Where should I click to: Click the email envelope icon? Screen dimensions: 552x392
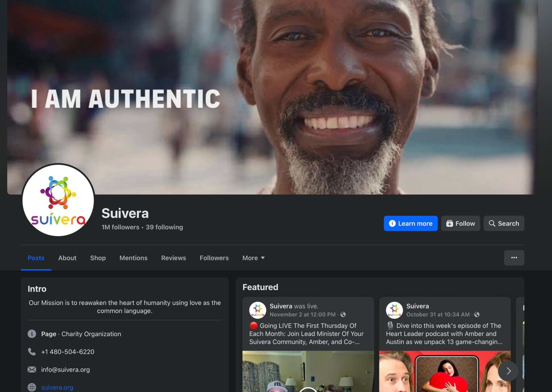point(32,370)
